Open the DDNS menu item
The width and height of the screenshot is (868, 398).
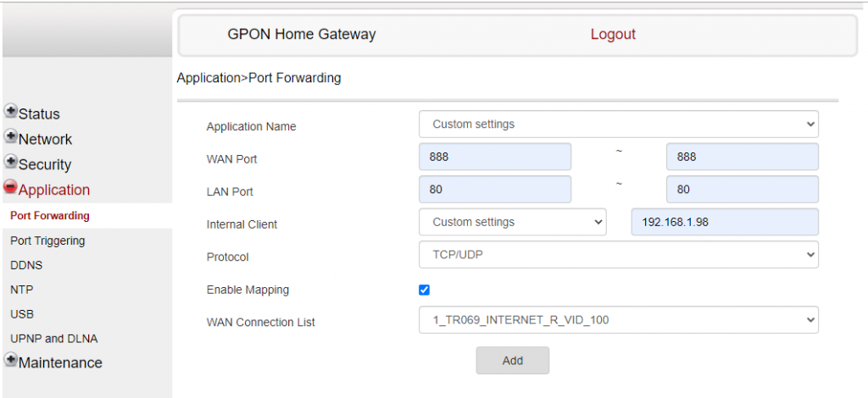point(26,265)
